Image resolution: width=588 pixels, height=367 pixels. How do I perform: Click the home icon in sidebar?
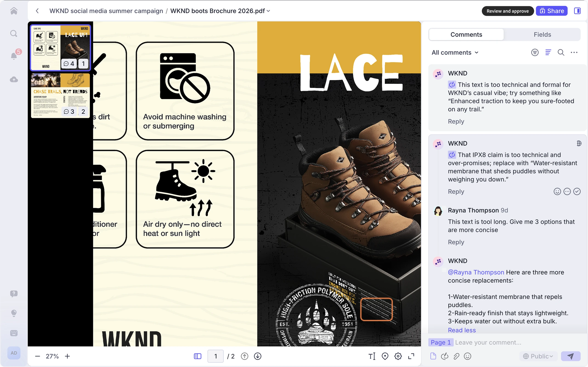tap(14, 11)
